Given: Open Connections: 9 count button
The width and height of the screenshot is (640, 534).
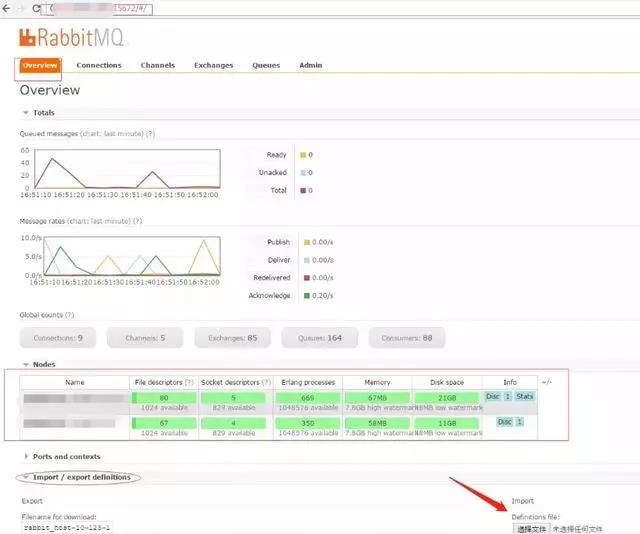Looking at the screenshot, I should pos(58,338).
